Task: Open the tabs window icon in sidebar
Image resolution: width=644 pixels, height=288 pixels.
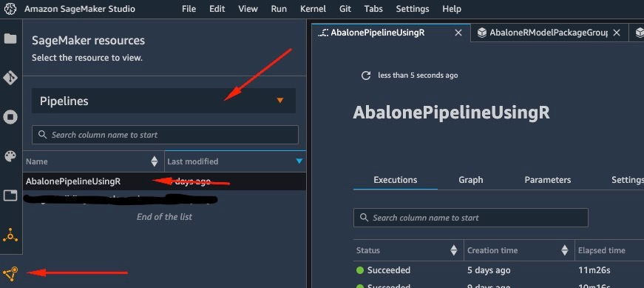Action: point(10,195)
